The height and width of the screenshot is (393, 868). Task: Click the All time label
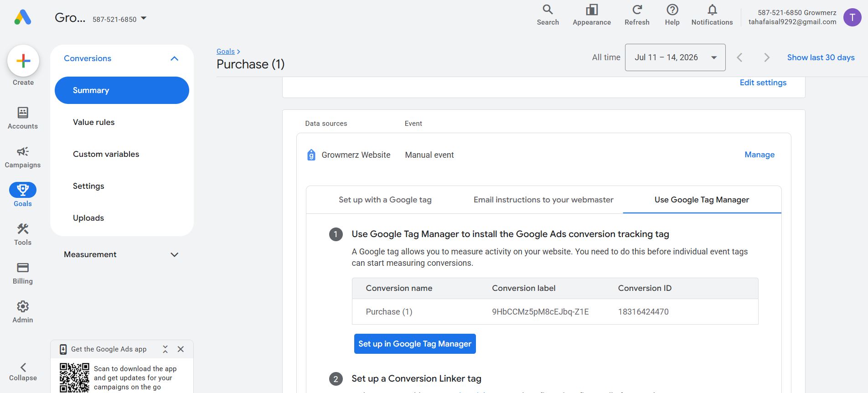pos(606,57)
